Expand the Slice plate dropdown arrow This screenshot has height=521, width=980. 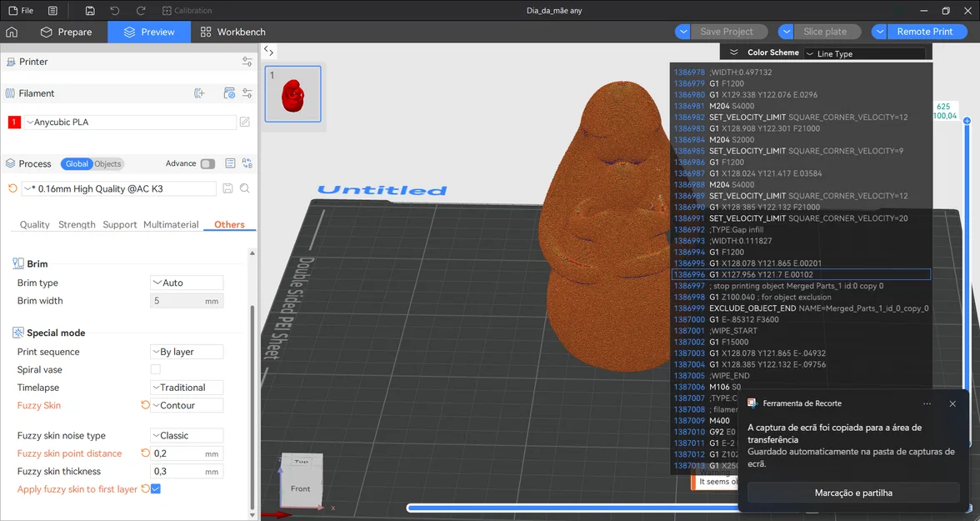tap(786, 32)
